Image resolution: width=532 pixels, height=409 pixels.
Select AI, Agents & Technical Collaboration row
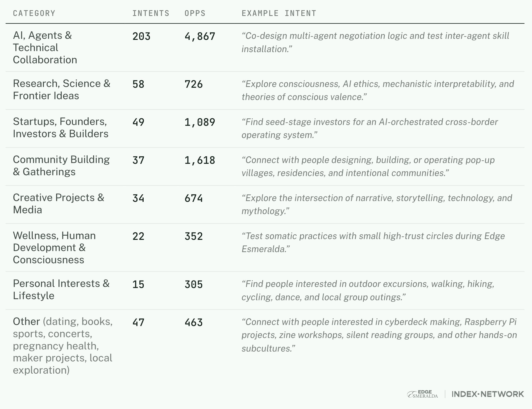(265, 48)
